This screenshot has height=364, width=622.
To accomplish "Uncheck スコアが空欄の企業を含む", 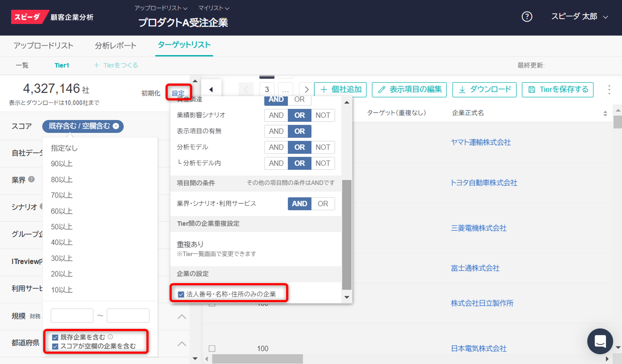I will 55,345.
